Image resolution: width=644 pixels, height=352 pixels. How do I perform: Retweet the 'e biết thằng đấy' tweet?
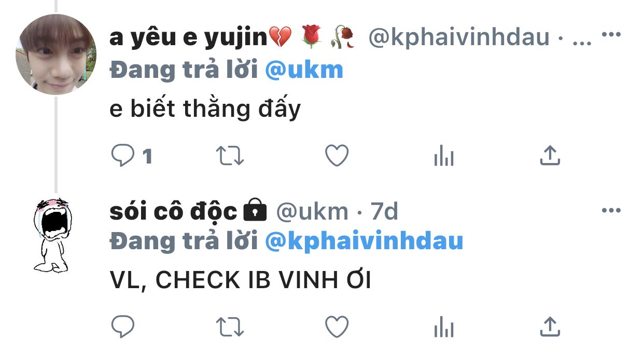coord(230,156)
